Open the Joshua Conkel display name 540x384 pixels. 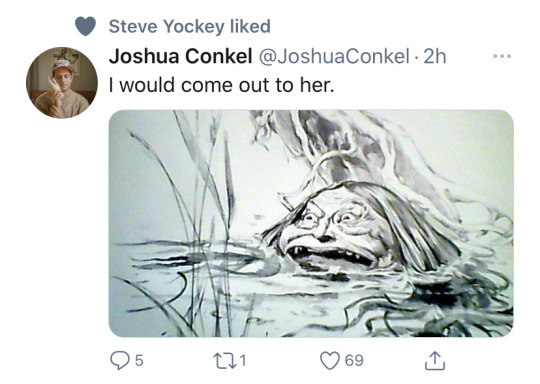tap(180, 56)
